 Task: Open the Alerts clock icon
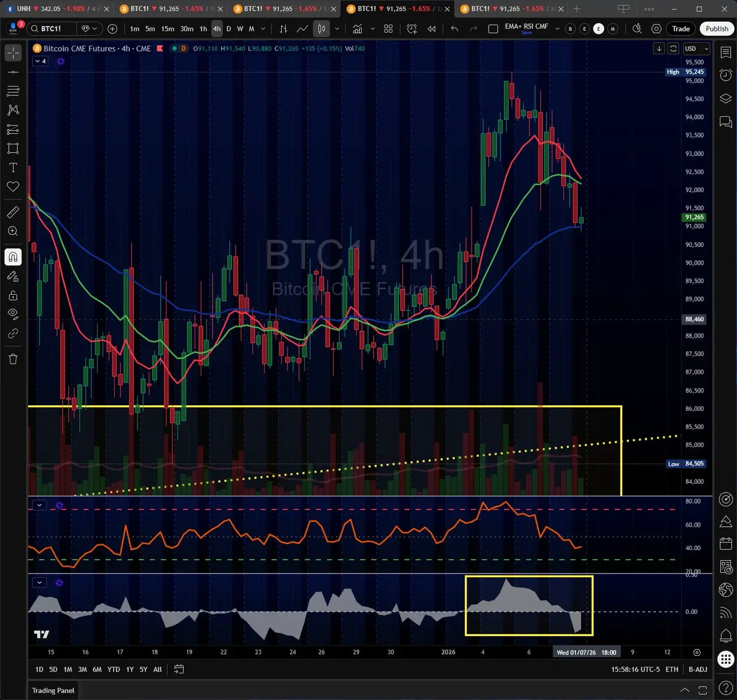(725, 75)
